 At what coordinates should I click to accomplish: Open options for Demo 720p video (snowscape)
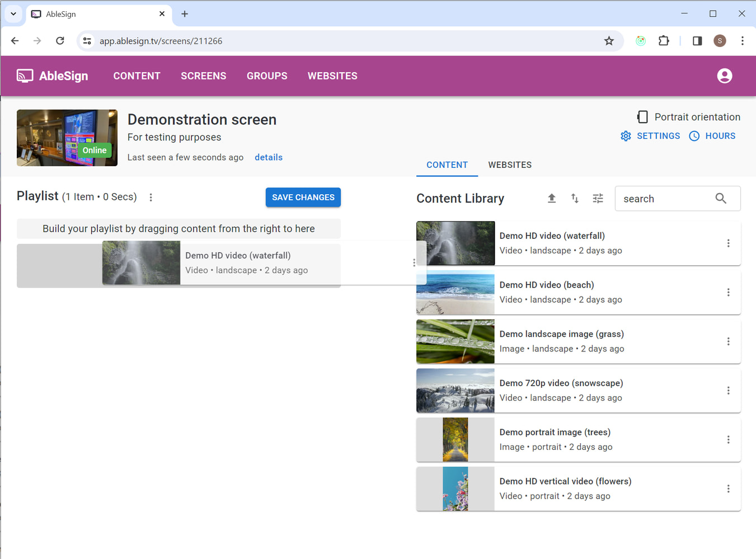pyautogui.click(x=728, y=391)
